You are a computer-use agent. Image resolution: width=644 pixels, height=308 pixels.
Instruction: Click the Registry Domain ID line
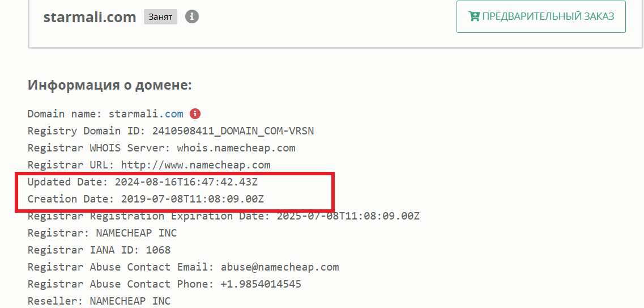[x=170, y=131]
